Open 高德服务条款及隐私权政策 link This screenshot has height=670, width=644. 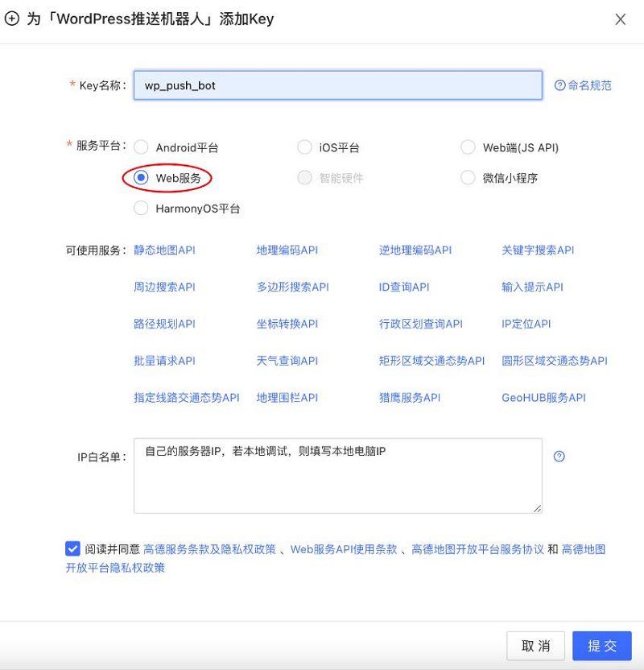(x=209, y=549)
